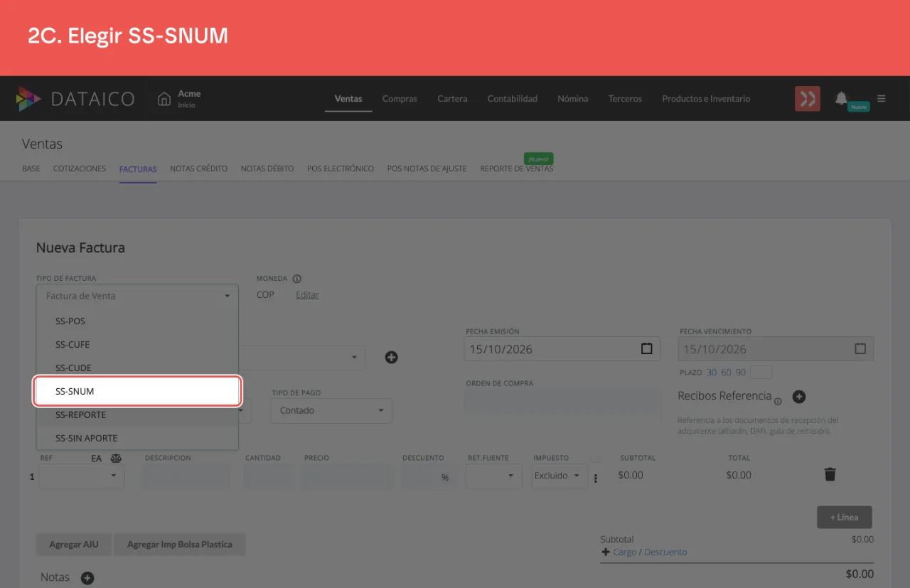Choose SS-REPORTE option
This screenshot has width=910, height=588.
coord(137,415)
